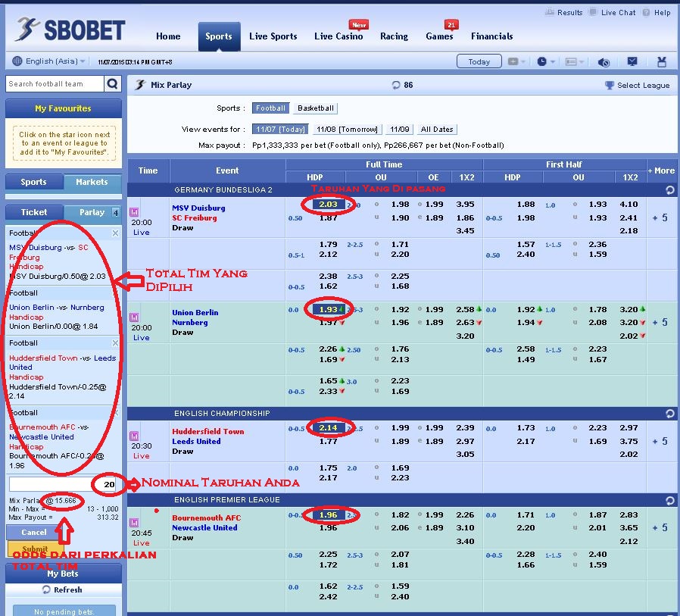Toggle Huddersfield Town 2.14 handicap odds
The width and height of the screenshot is (680, 616).
pyautogui.click(x=329, y=428)
